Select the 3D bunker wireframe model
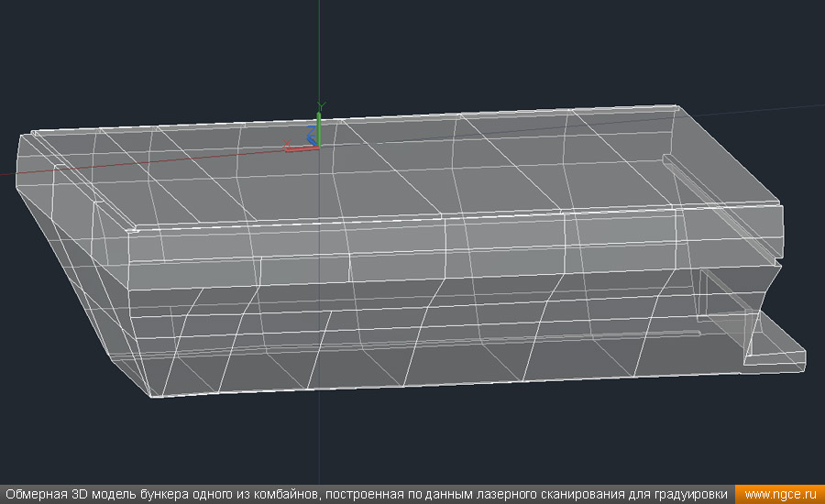The height and width of the screenshot is (504, 825). point(411,251)
